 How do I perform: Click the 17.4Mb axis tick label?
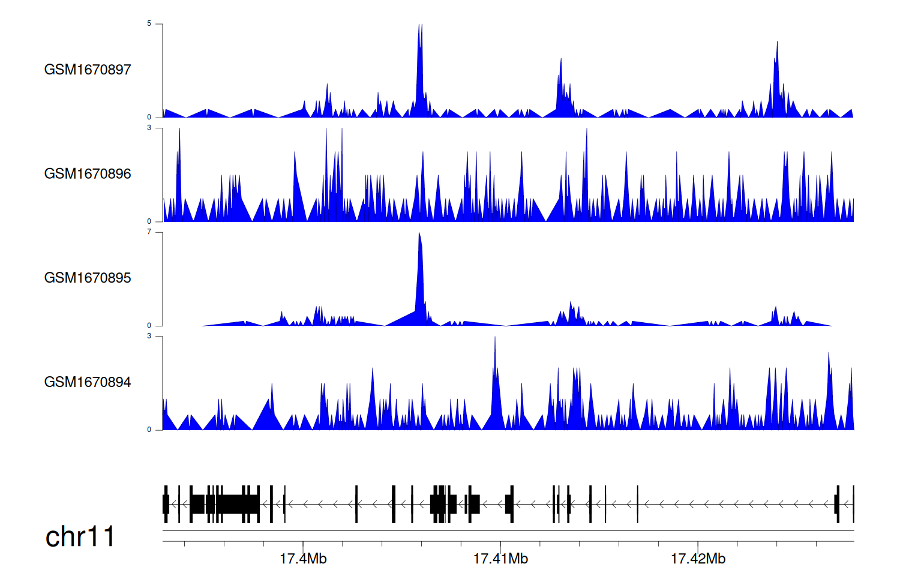[x=303, y=559]
